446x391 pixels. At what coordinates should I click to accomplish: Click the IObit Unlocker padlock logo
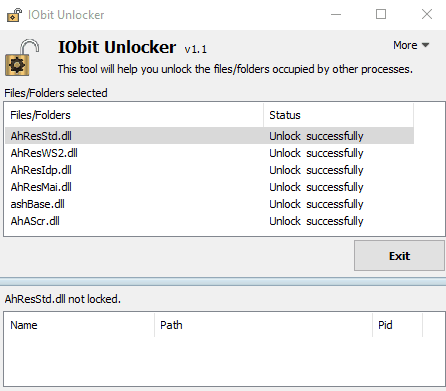pos(22,57)
